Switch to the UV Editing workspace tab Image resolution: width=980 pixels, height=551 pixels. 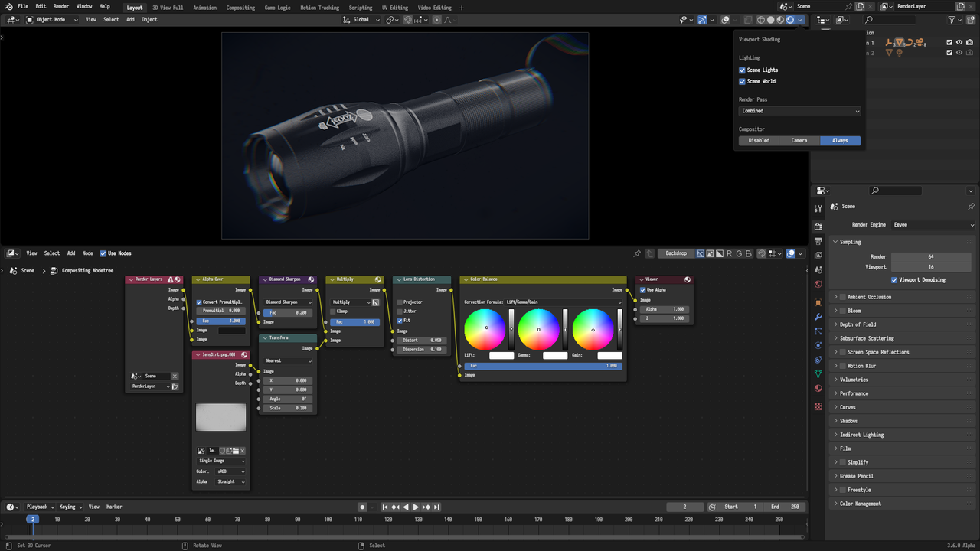pos(395,8)
